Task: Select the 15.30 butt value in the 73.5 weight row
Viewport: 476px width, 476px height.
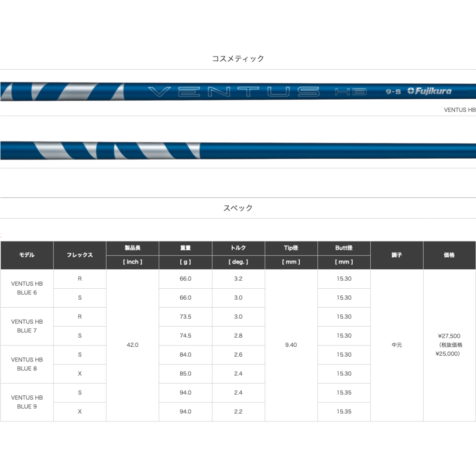Action: 344,316
